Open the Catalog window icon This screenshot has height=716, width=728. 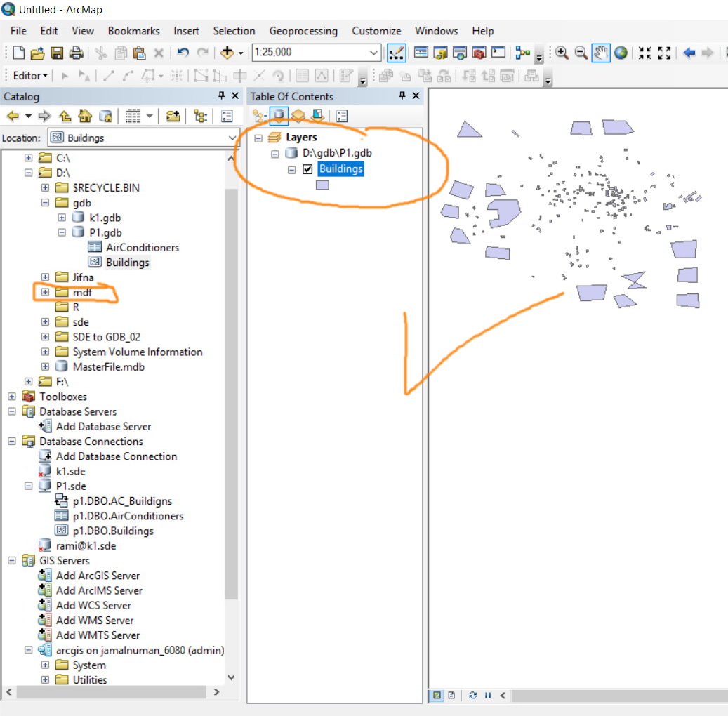coord(440,53)
